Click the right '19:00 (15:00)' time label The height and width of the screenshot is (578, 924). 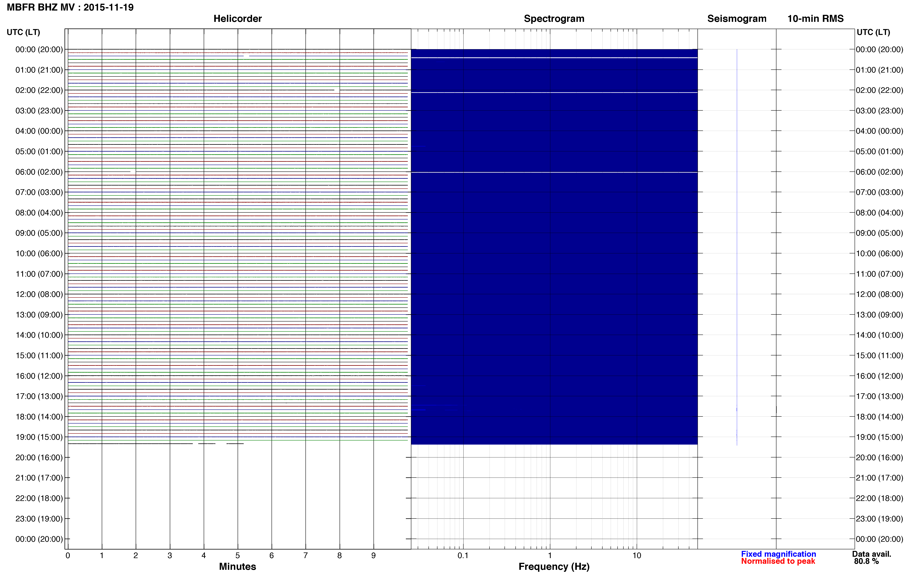(x=879, y=437)
